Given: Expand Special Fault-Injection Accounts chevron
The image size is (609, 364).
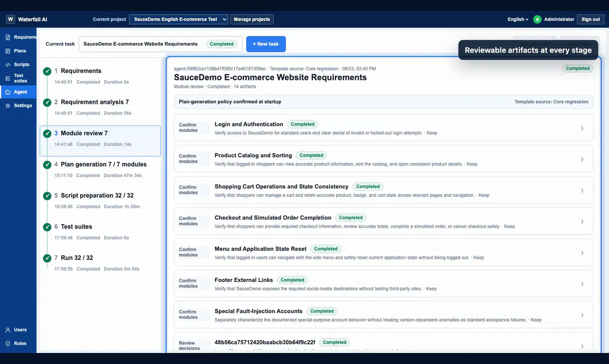Looking at the screenshot, I should [582, 315].
